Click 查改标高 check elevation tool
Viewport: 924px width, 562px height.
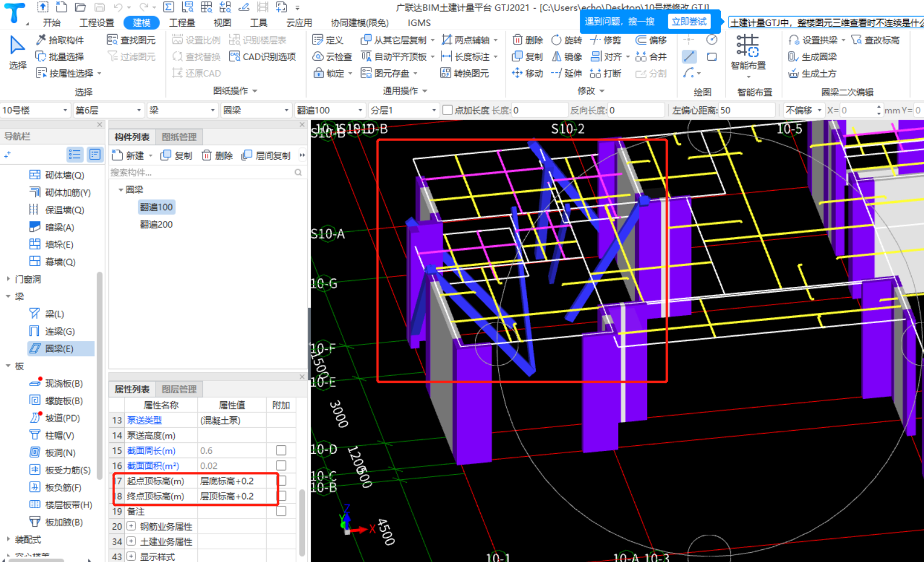pos(875,40)
